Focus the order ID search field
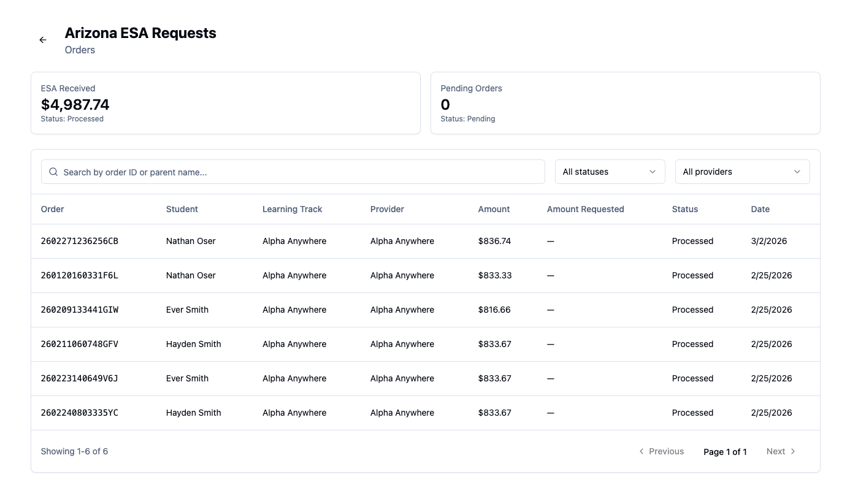Image resolution: width=850 pixels, height=504 pixels. click(x=301, y=172)
